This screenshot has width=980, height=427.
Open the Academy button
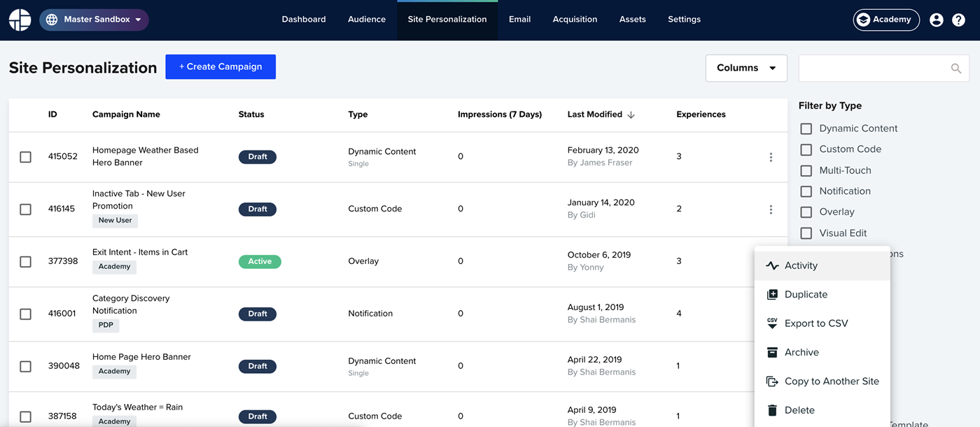pyautogui.click(x=886, y=20)
